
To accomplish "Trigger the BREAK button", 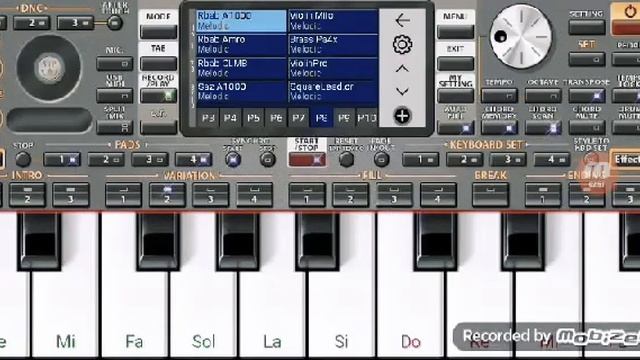I will [491, 195].
